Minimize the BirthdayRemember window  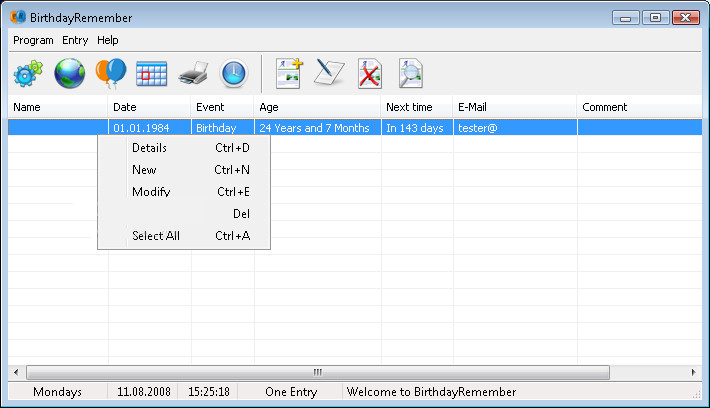click(626, 18)
